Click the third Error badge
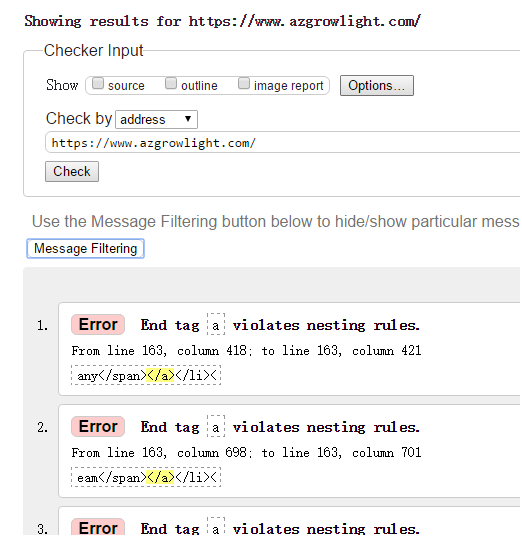The height and width of the screenshot is (537, 522). (x=98, y=527)
